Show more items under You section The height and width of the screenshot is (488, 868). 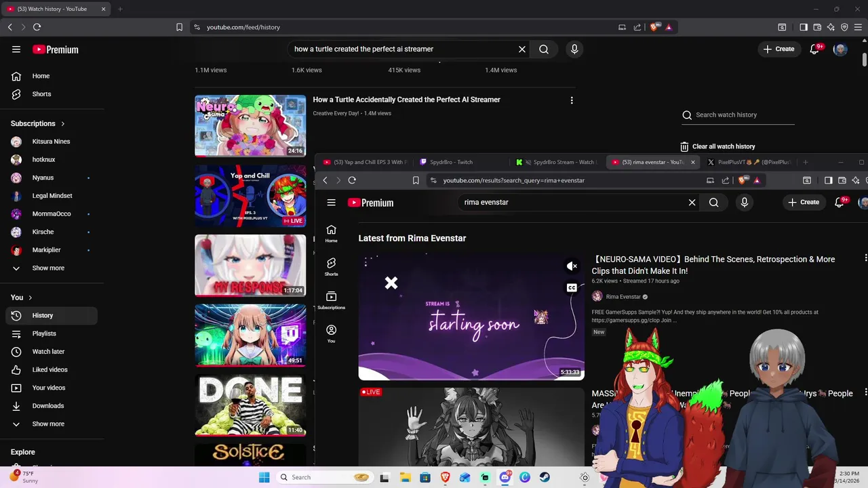pos(49,424)
